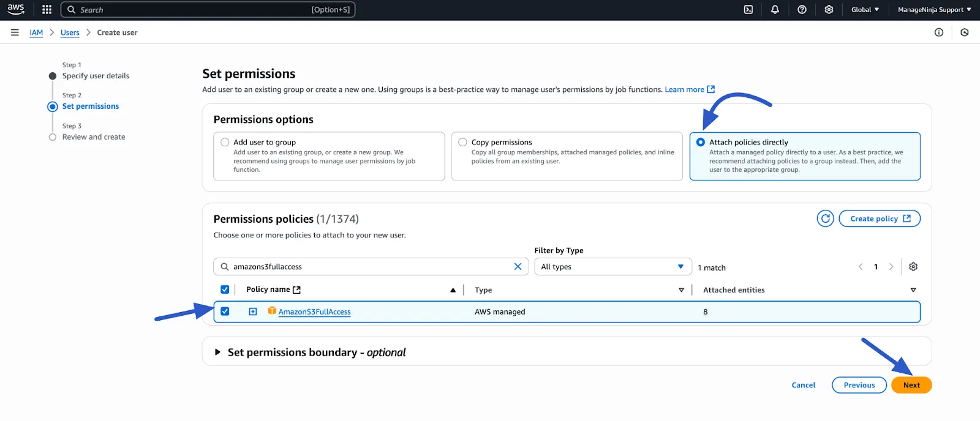Open the help question mark menu
Image resolution: width=980 pixels, height=421 pixels.
[x=802, y=10]
